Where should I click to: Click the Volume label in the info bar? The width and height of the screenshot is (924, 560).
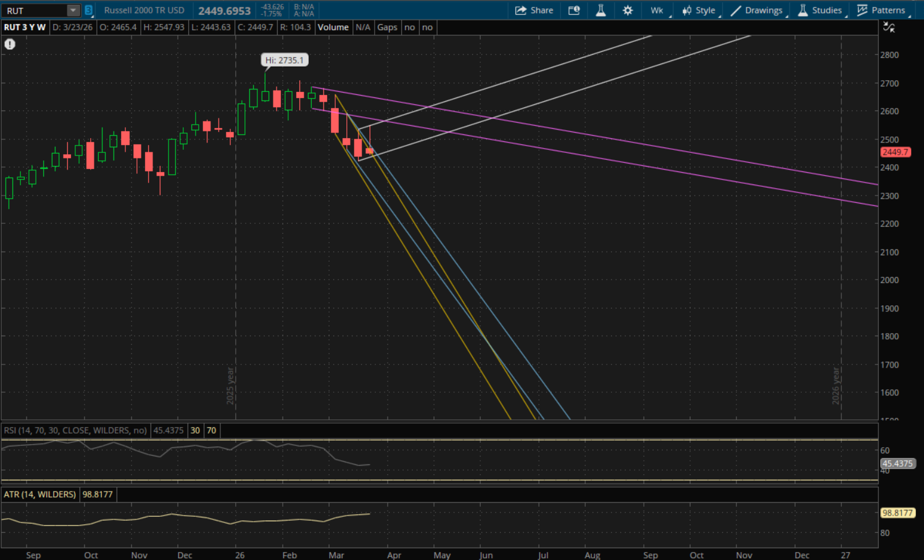pos(333,27)
